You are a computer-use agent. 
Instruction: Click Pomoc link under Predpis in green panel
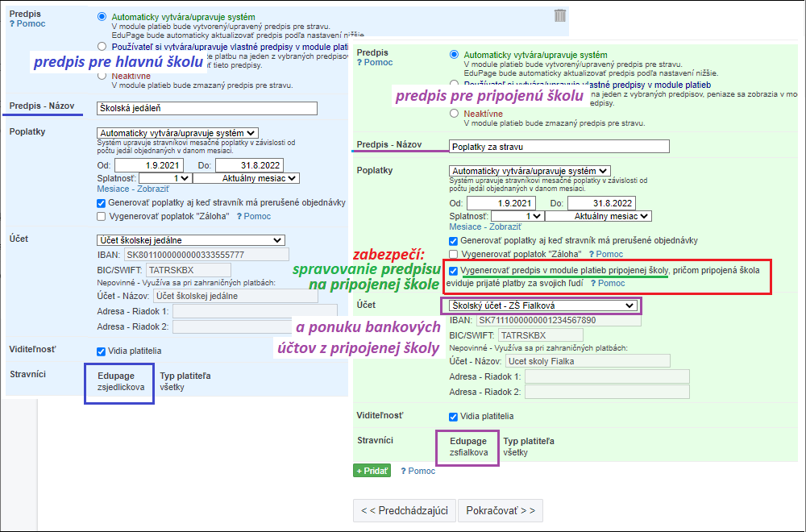coord(376,62)
